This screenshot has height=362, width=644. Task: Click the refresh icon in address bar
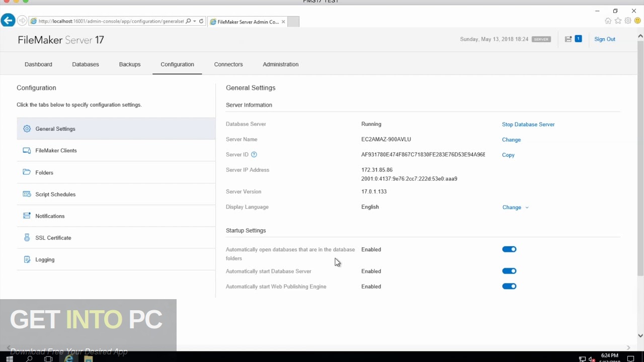tap(201, 21)
